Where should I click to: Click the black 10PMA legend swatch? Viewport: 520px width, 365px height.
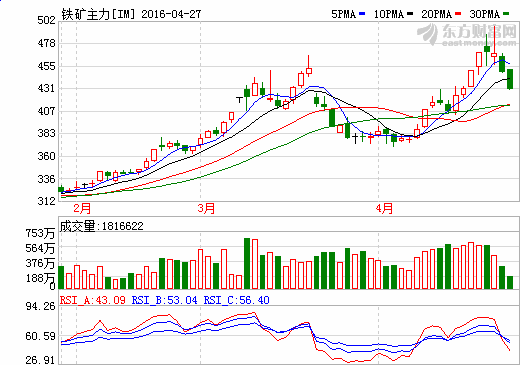[410, 14]
